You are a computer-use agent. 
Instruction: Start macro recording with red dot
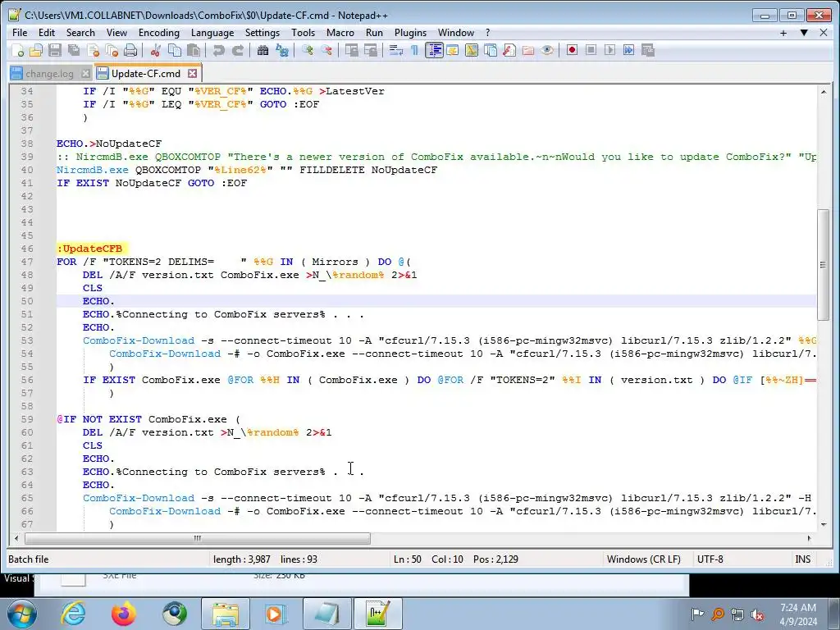tap(572, 50)
